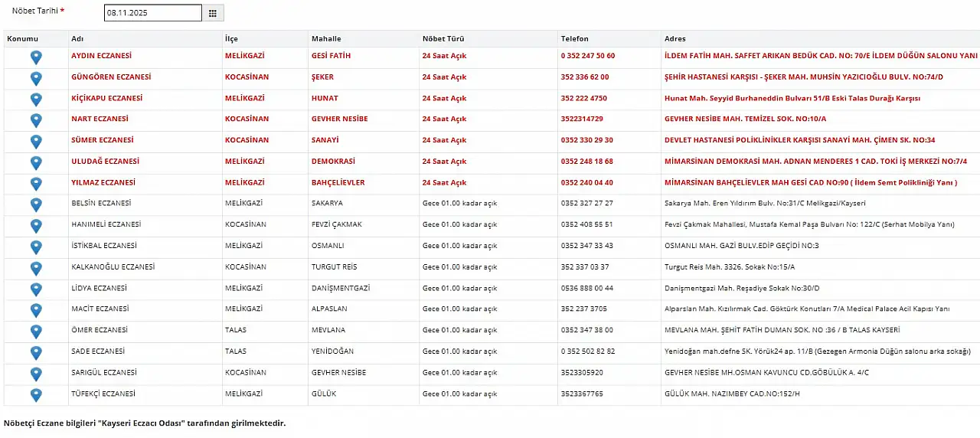This screenshot has height=438, width=980.
Task: Select the Nöbet Türü column header
Action: pos(443,38)
